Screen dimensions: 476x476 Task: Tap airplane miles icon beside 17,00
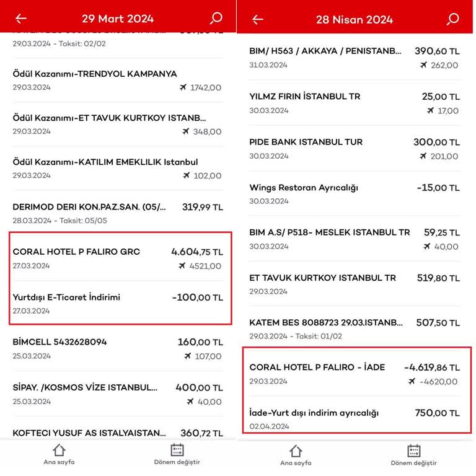pos(430,110)
